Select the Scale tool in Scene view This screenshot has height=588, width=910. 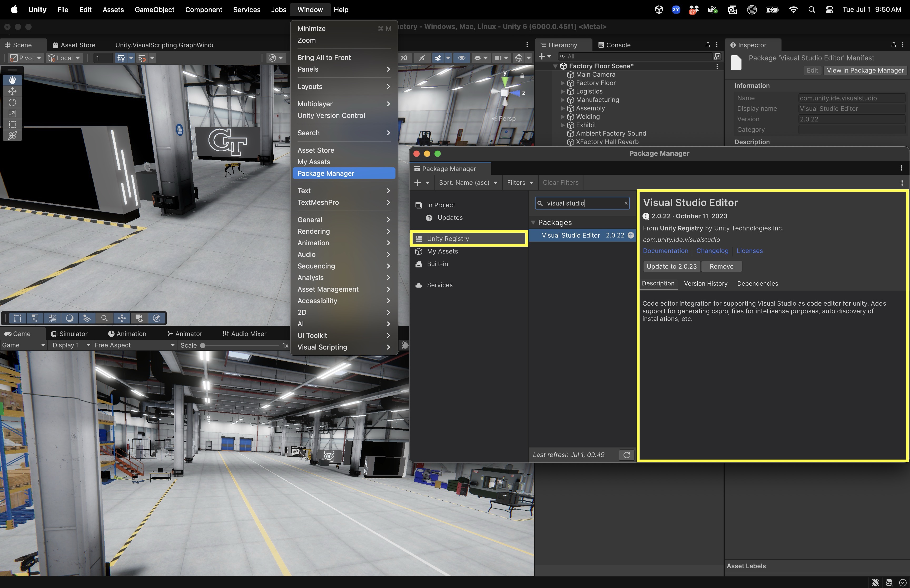tap(12, 113)
